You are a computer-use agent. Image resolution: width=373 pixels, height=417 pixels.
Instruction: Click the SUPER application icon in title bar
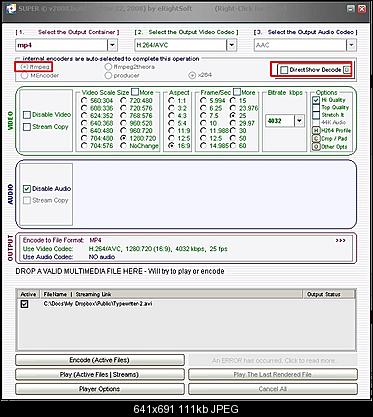(11, 9)
